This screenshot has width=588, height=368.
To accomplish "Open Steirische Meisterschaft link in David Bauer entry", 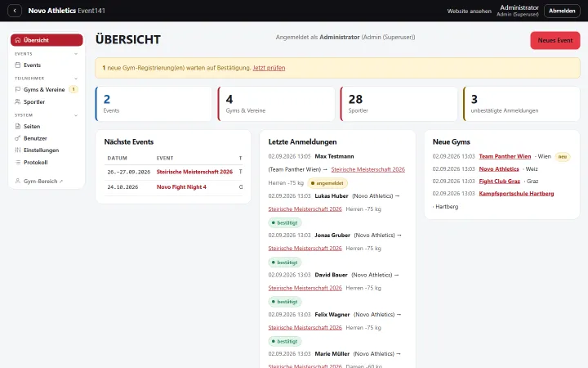I will click(x=305, y=288).
